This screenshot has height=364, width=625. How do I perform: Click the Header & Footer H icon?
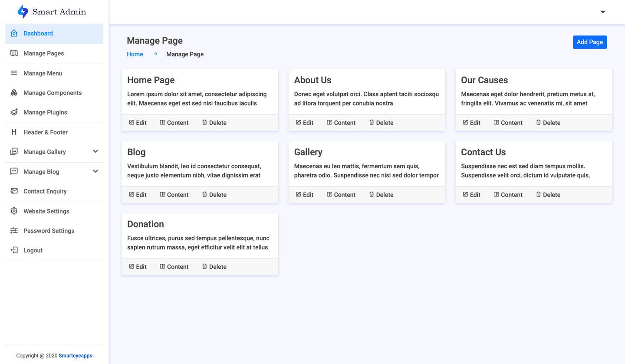pyautogui.click(x=14, y=132)
